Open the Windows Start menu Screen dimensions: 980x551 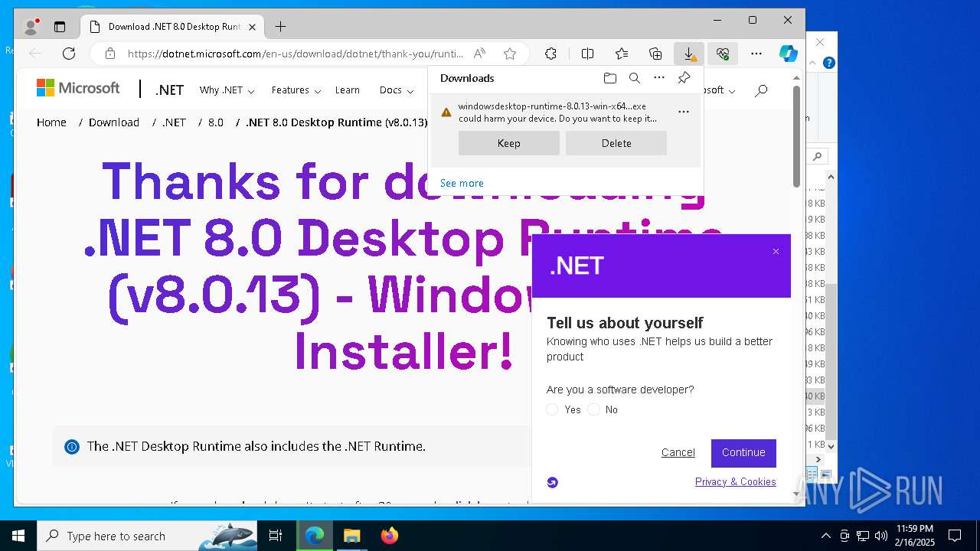click(x=18, y=536)
